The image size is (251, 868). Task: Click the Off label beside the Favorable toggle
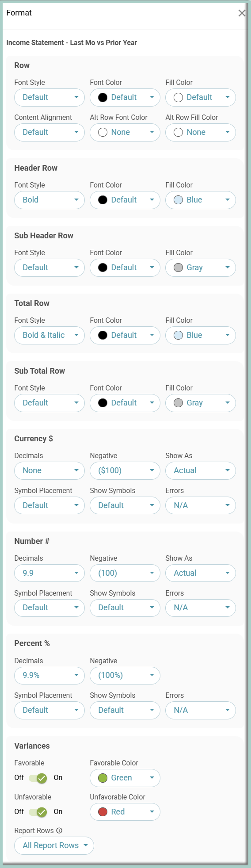click(x=19, y=777)
